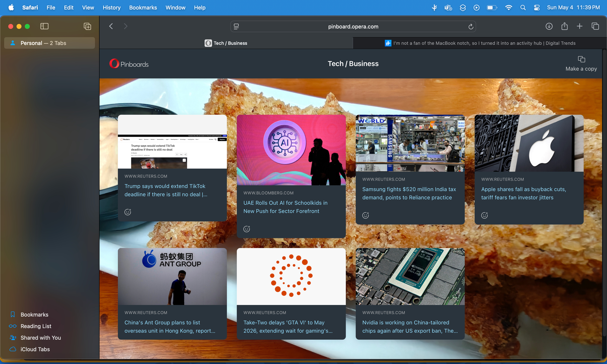Reload the pinboard.opera.com page
The height and width of the screenshot is (364, 607).
click(x=471, y=26)
